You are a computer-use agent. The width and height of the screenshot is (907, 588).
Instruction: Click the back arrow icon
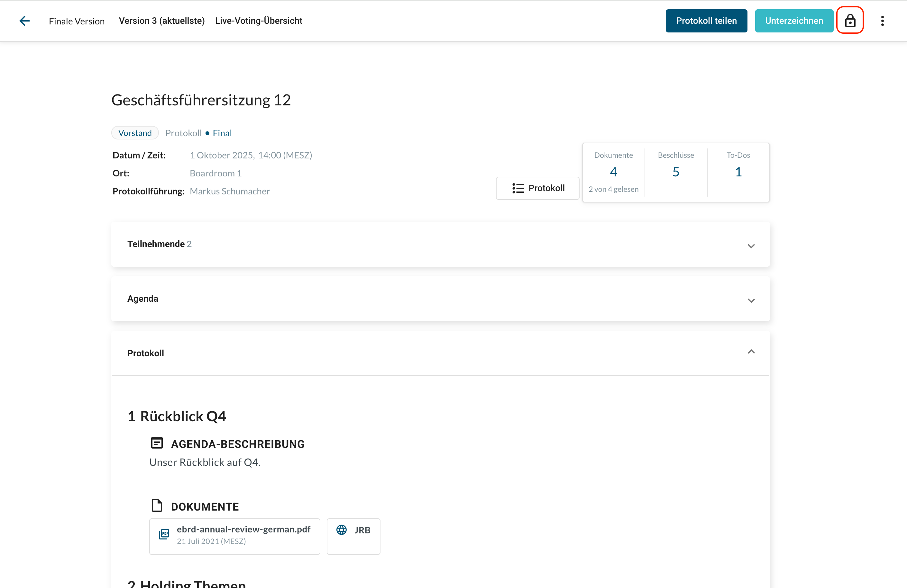coord(24,21)
